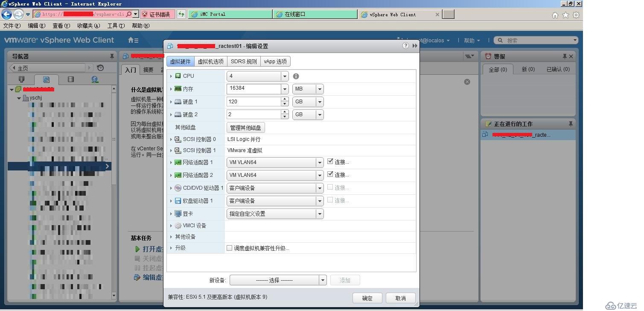Switch to the SDRS Rules tab

(x=244, y=62)
